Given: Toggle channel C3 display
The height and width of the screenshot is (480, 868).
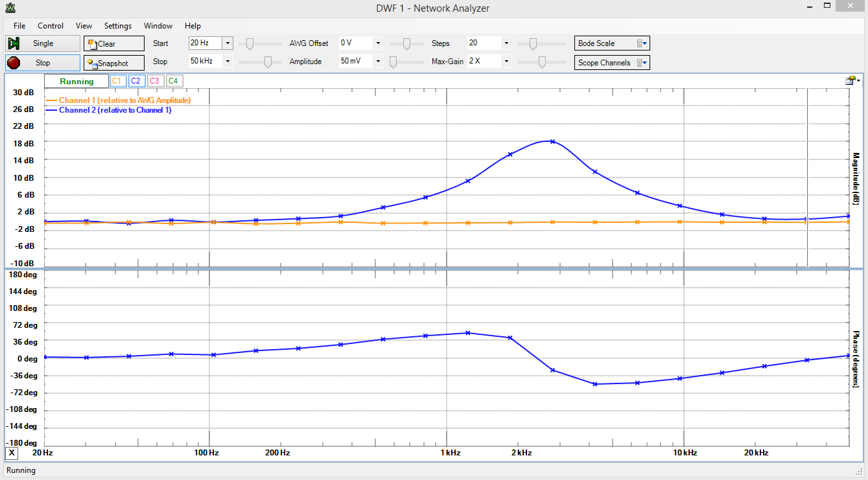Looking at the screenshot, I should (154, 81).
